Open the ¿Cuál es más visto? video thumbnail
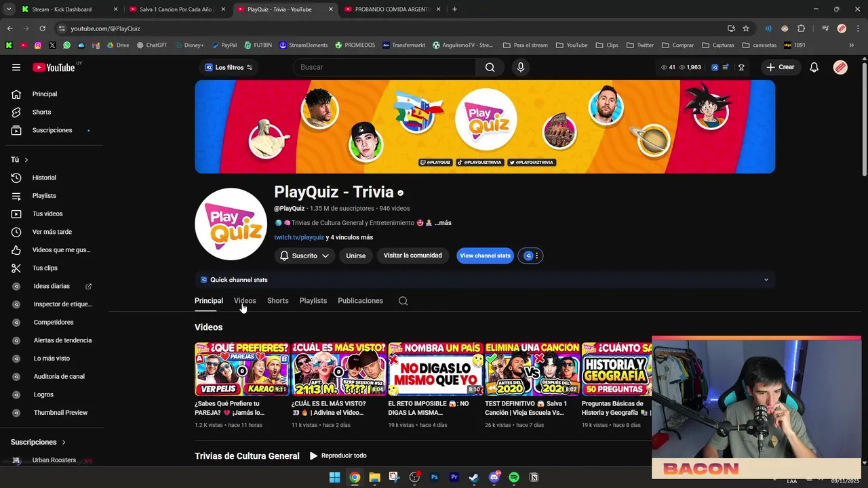The height and width of the screenshot is (488, 868). click(x=338, y=369)
